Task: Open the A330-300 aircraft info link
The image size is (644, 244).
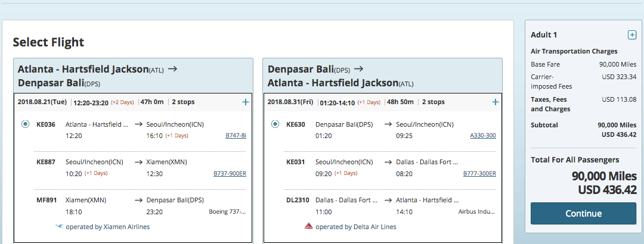Action: click(x=483, y=135)
